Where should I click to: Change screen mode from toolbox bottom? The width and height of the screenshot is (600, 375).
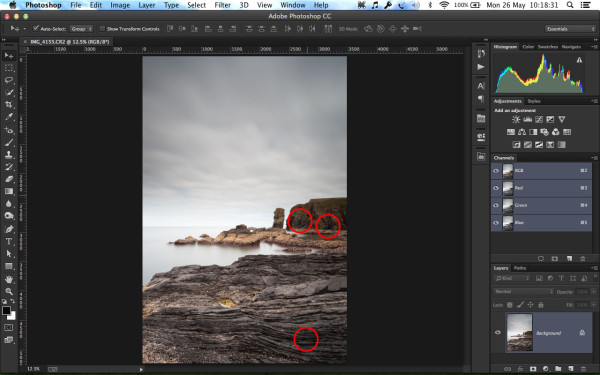8,339
